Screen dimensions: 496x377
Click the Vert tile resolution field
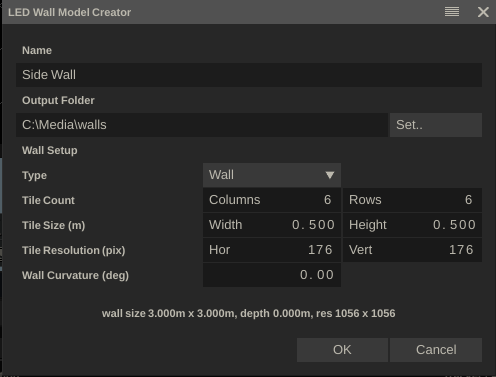click(412, 250)
